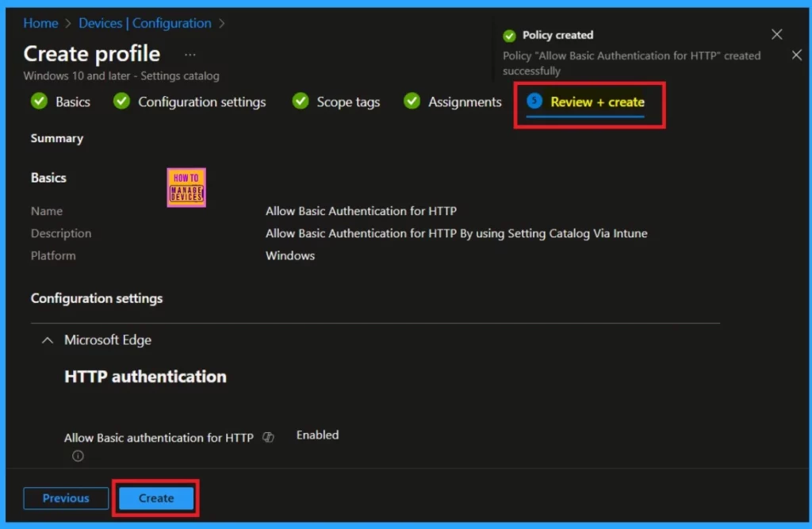Open the ellipsis more options menu
The image size is (812, 529).
pyautogui.click(x=190, y=55)
